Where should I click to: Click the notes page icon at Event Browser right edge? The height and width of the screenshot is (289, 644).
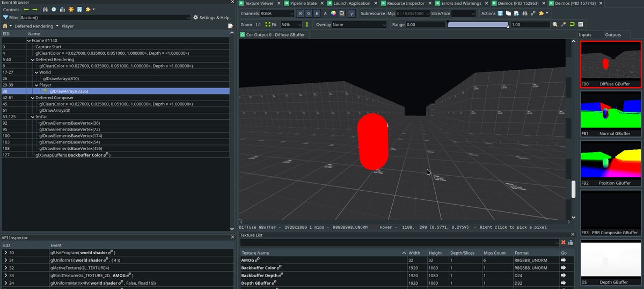230,26
